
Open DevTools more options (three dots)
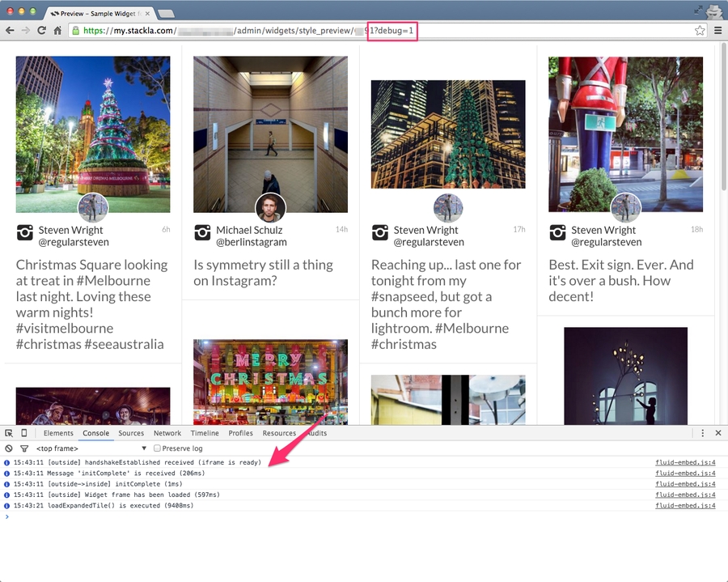click(x=703, y=433)
